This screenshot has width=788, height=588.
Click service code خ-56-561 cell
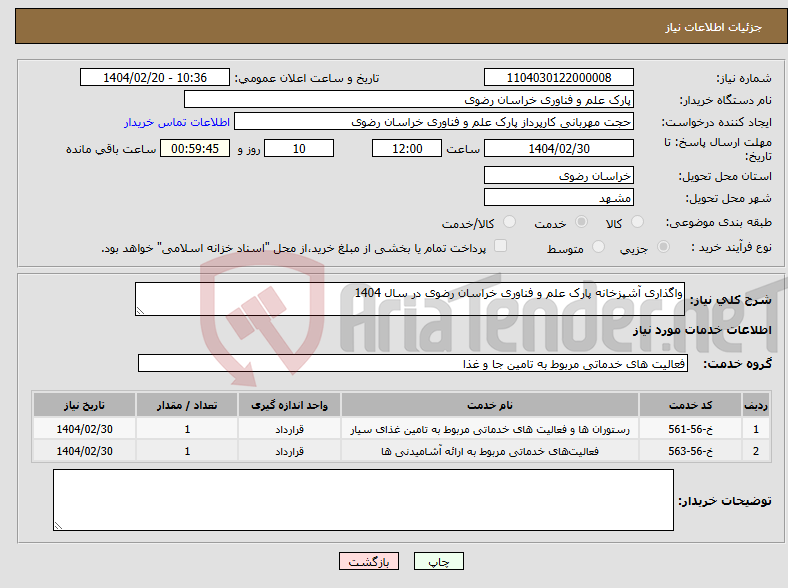tap(691, 429)
